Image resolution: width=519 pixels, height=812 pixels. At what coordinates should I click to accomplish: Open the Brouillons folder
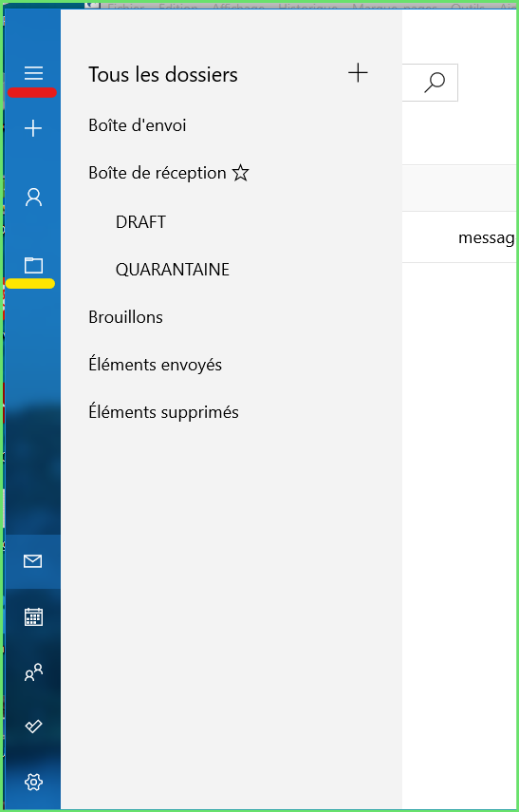pos(126,317)
